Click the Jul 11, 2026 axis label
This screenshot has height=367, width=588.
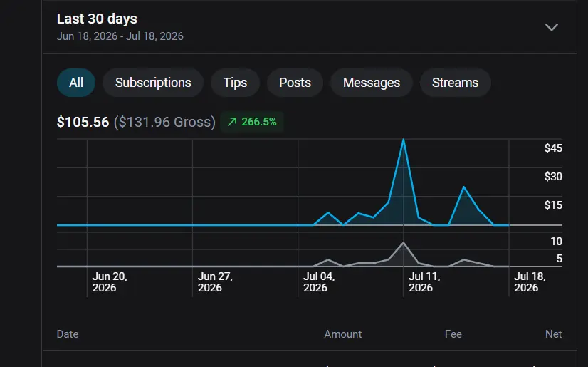[x=424, y=281]
